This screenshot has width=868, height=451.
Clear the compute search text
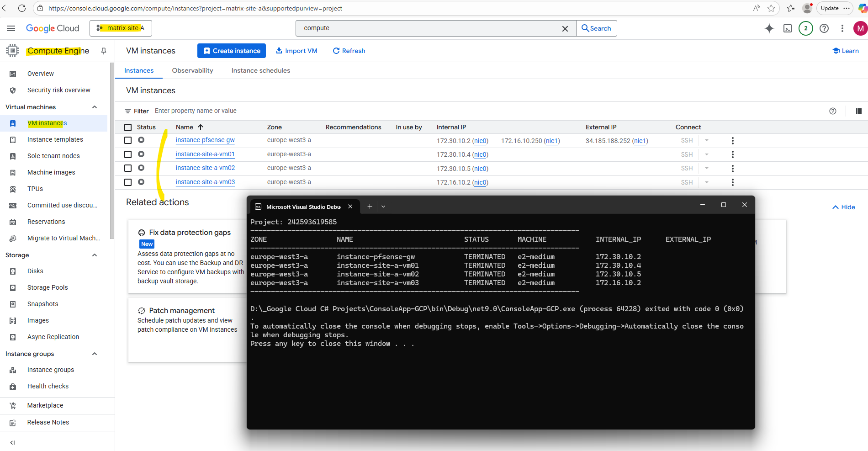[x=565, y=28]
